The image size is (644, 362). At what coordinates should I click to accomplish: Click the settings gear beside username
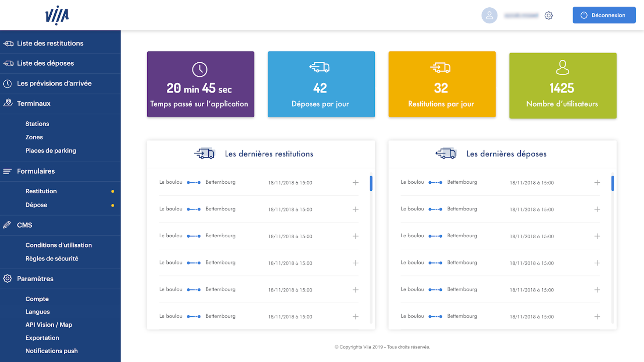[549, 15]
